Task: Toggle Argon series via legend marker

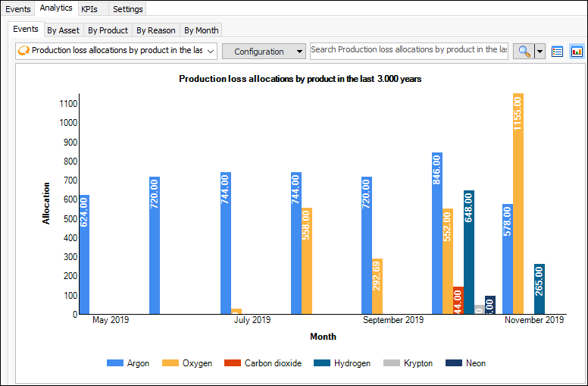Action: point(115,363)
